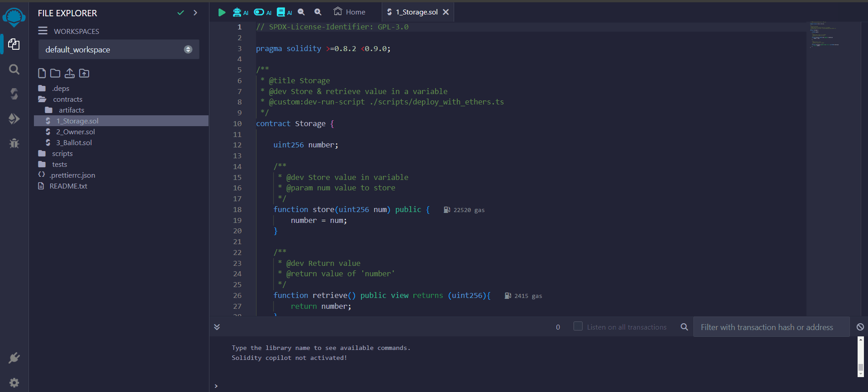868x392 pixels.
Task: Open the Plugin manager icon
Action: (14, 358)
